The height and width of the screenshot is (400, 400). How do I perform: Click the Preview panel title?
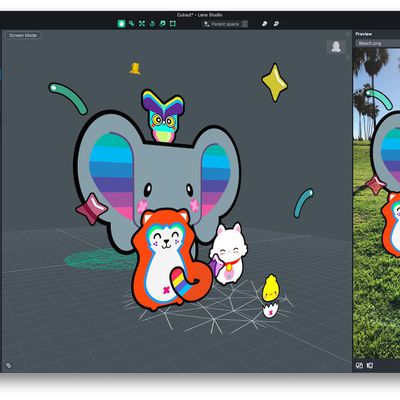point(364,34)
